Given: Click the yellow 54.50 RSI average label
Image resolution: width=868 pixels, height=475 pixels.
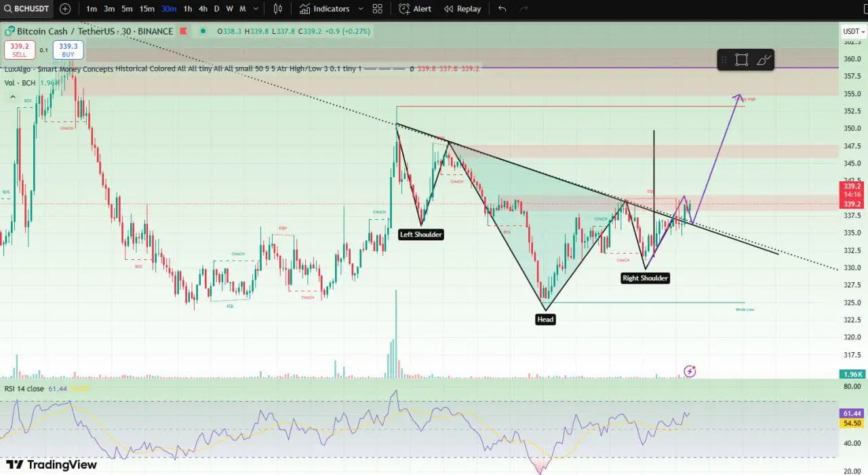Looking at the screenshot, I should pos(852,423).
